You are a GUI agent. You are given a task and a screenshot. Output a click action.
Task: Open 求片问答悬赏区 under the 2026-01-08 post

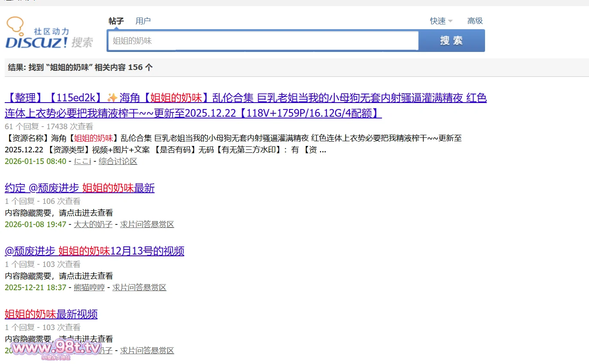coord(147,224)
